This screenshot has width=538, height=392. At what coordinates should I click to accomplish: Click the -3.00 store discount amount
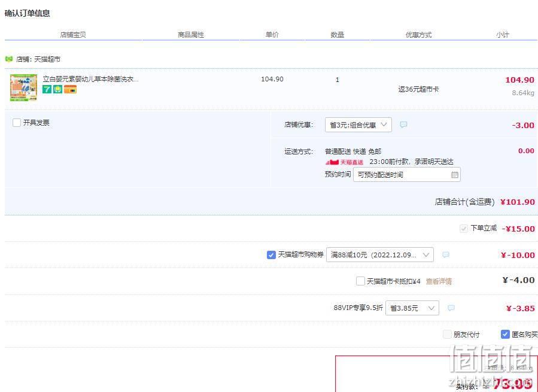523,125
